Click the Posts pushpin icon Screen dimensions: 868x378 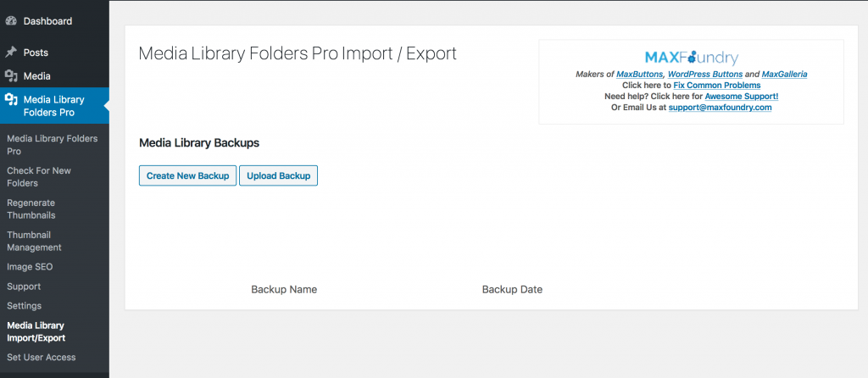(11, 53)
